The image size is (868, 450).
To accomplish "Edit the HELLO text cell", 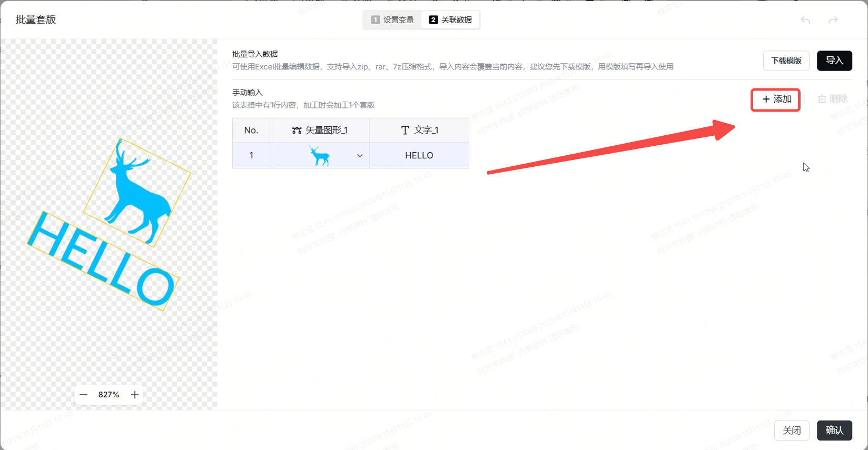I will [419, 156].
